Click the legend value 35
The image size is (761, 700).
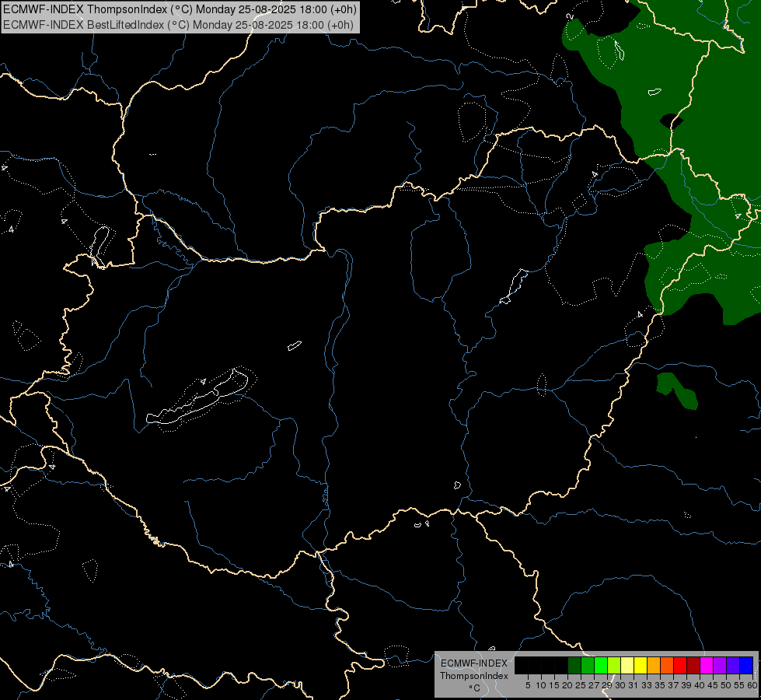coord(660,685)
